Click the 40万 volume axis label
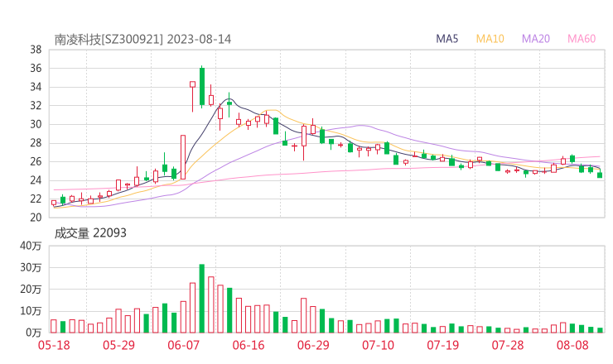Screen dimensions: 613x364 (x=31, y=246)
